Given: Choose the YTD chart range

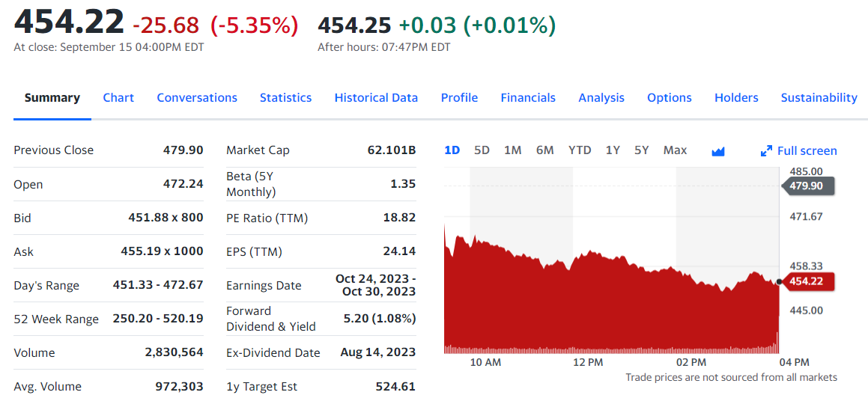Looking at the screenshot, I should coord(580,150).
